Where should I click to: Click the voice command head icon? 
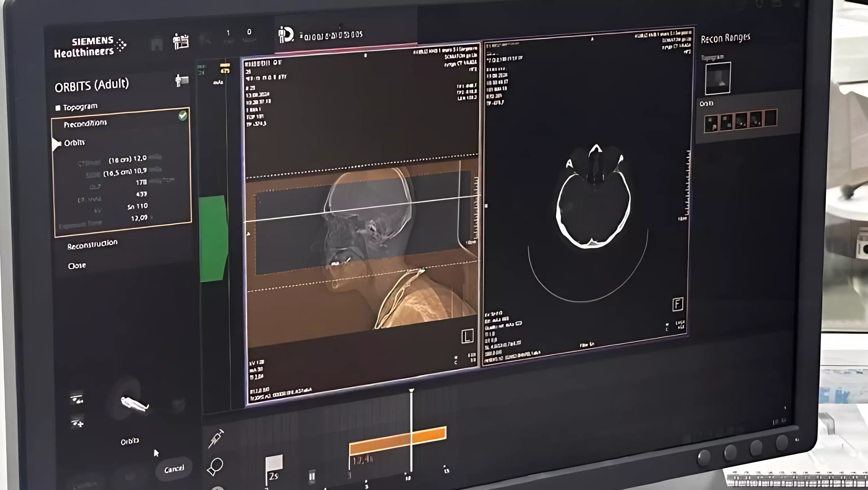tap(215, 467)
